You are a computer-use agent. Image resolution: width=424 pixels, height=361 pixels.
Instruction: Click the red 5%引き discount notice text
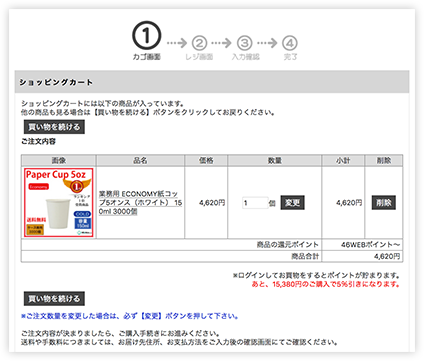pyautogui.click(x=326, y=284)
